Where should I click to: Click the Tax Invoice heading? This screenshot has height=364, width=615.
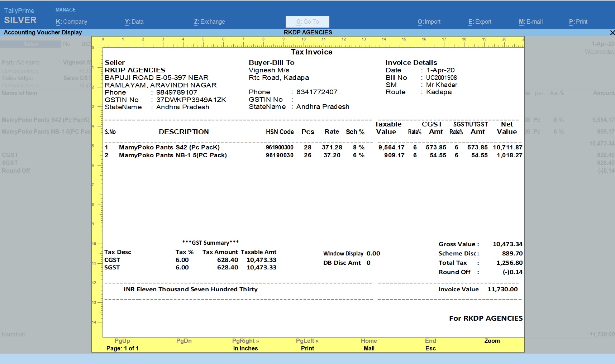tap(311, 52)
